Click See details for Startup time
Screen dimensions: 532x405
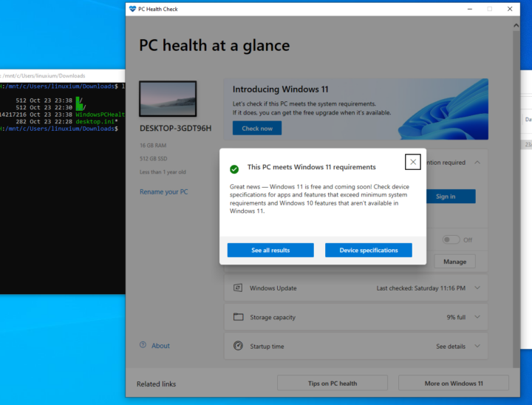click(451, 347)
